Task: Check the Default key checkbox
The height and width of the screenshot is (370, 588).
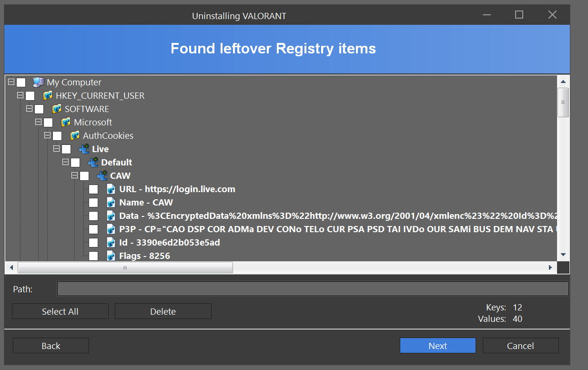Action: coord(75,163)
